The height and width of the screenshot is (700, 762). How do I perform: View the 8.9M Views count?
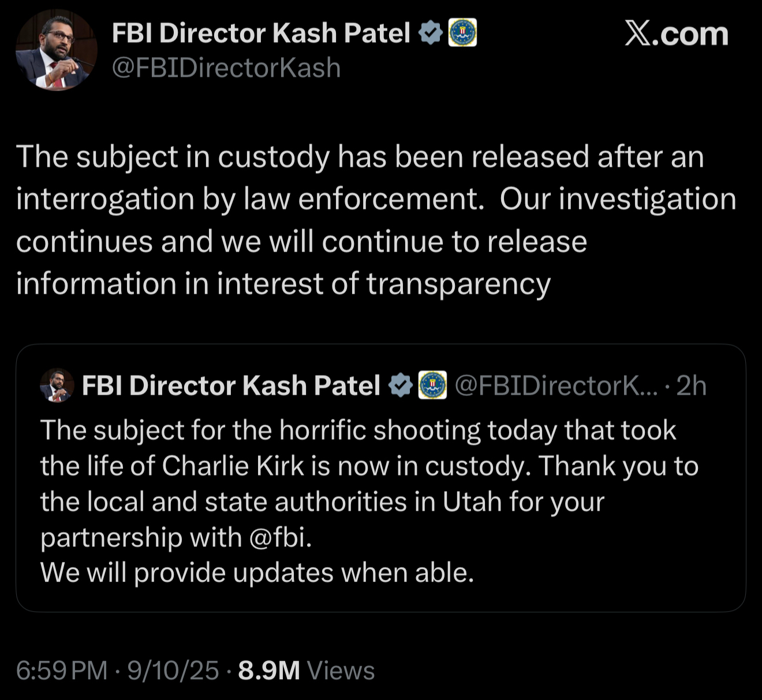click(306, 671)
